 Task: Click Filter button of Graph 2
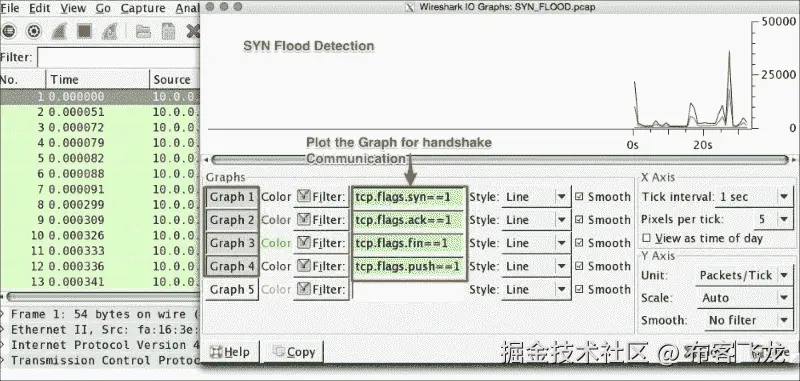pyautogui.click(x=321, y=220)
